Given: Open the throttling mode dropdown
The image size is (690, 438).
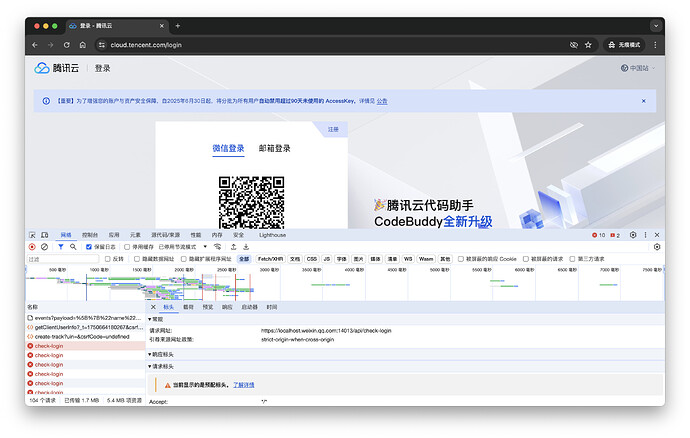Looking at the screenshot, I should point(183,247).
